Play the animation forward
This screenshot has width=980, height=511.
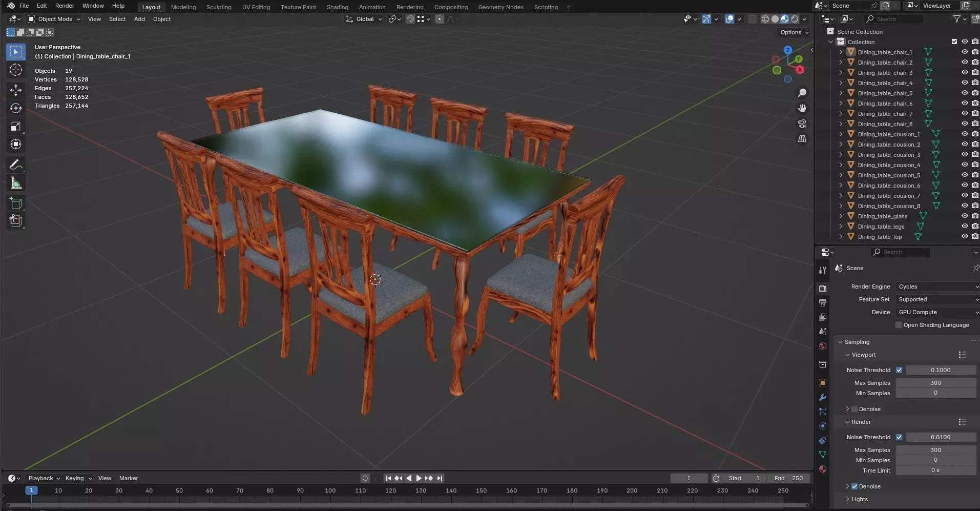419,478
